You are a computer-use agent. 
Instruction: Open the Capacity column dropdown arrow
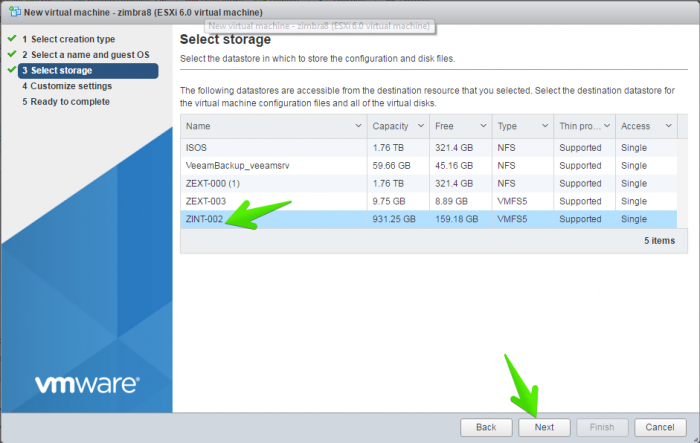[x=421, y=126]
